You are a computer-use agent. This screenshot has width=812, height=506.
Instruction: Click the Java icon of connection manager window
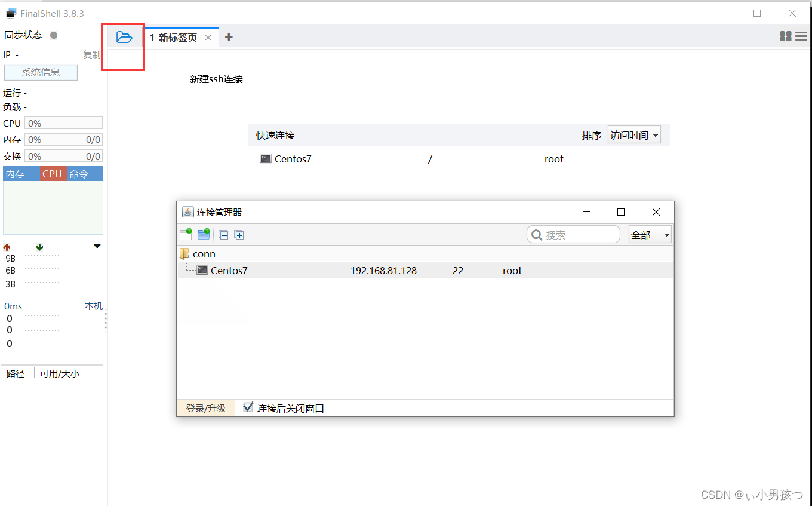pyautogui.click(x=187, y=212)
